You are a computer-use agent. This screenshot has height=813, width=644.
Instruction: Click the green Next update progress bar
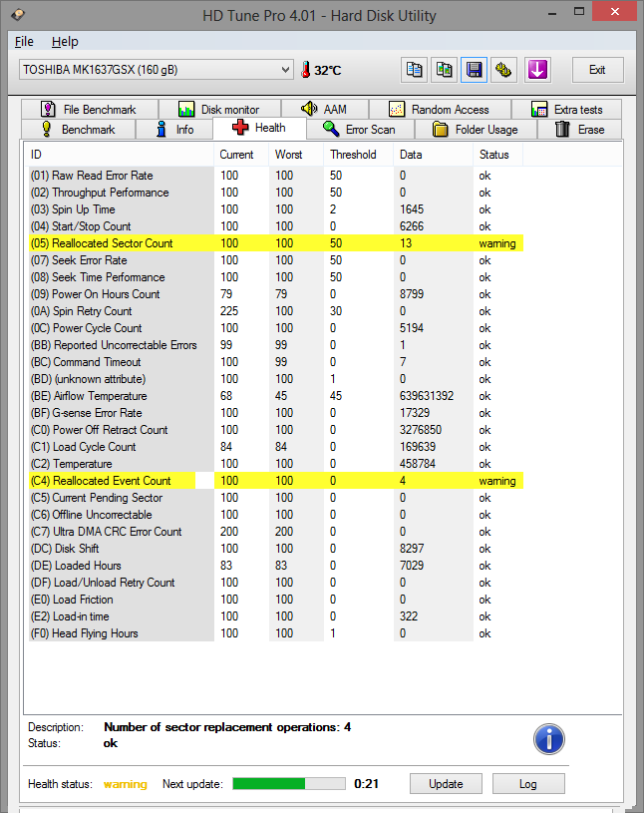coord(289,783)
